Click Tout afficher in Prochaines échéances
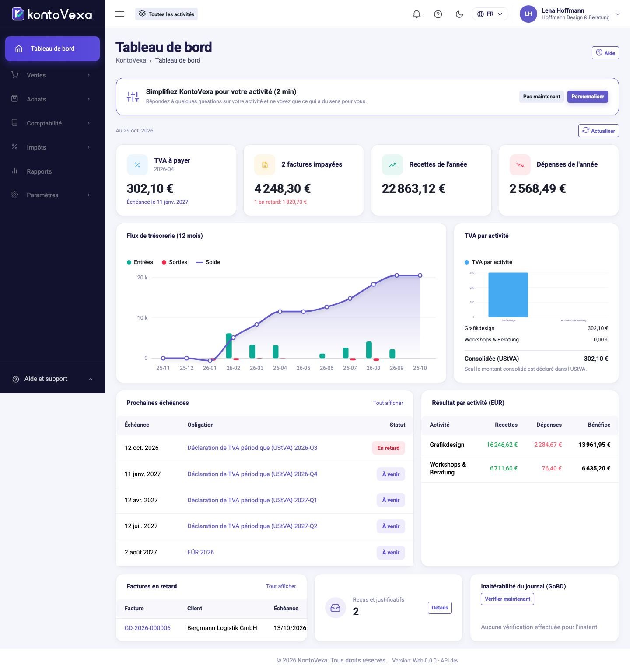Viewport: 630px width, 672px height. (388, 403)
